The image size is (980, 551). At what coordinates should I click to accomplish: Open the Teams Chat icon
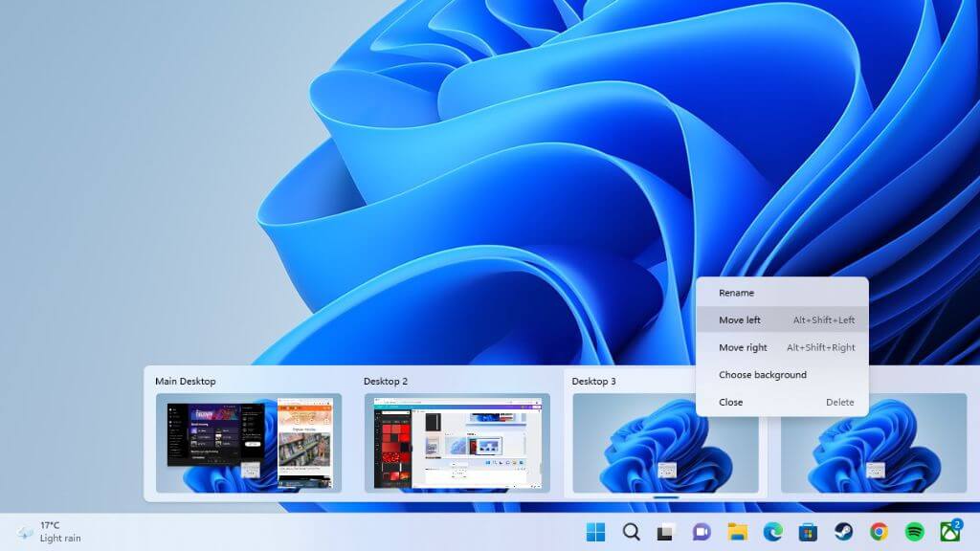tap(702, 532)
